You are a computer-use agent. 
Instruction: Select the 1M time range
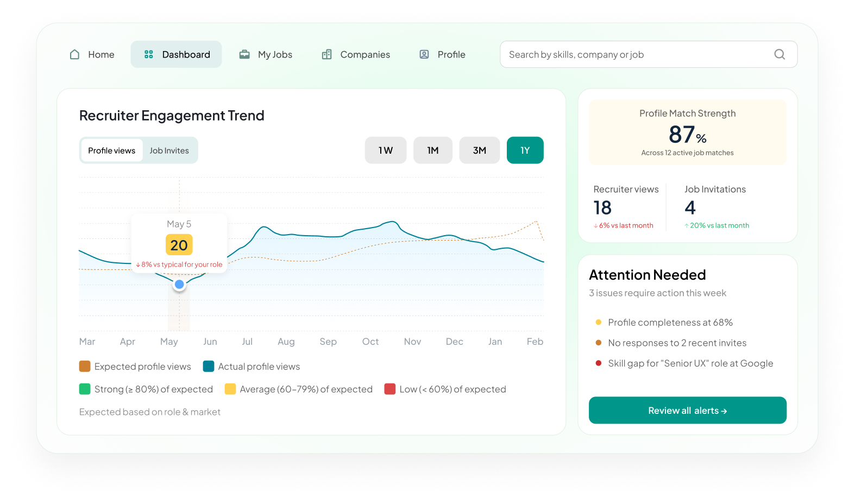coord(432,150)
